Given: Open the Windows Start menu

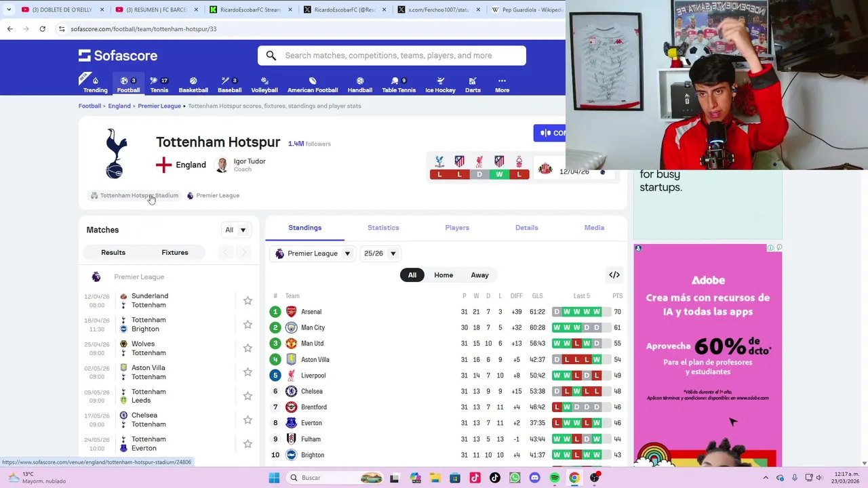Looking at the screenshot, I should pyautogui.click(x=274, y=478).
